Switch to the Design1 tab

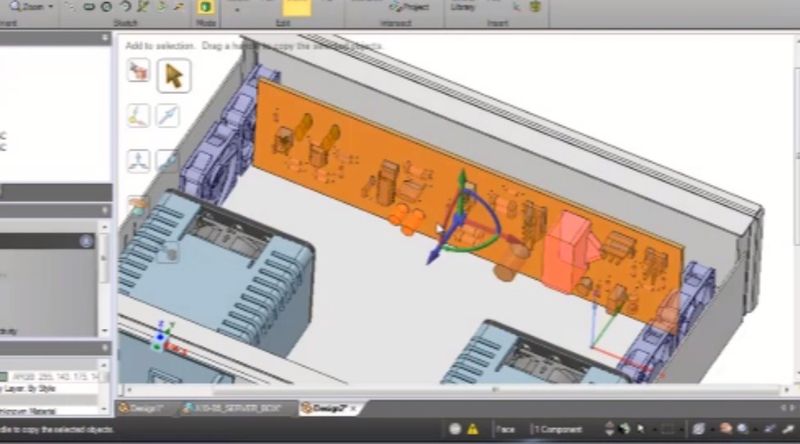tap(143, 408)
